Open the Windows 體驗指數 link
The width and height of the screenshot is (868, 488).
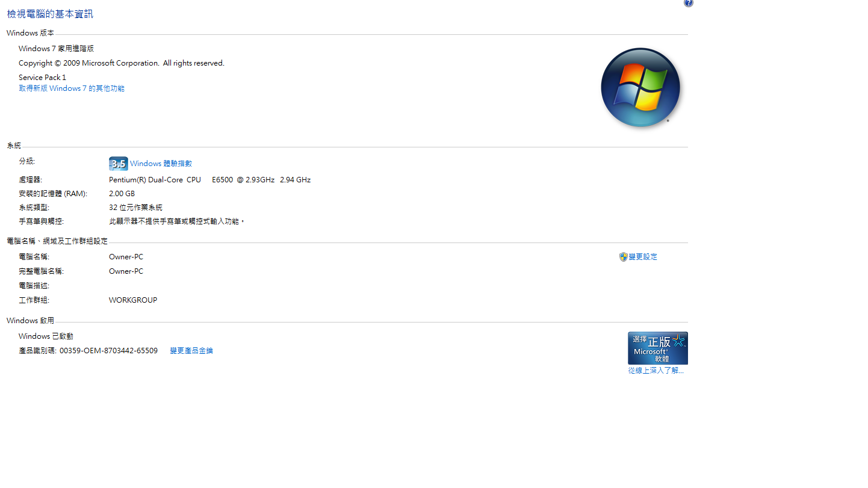161,164
